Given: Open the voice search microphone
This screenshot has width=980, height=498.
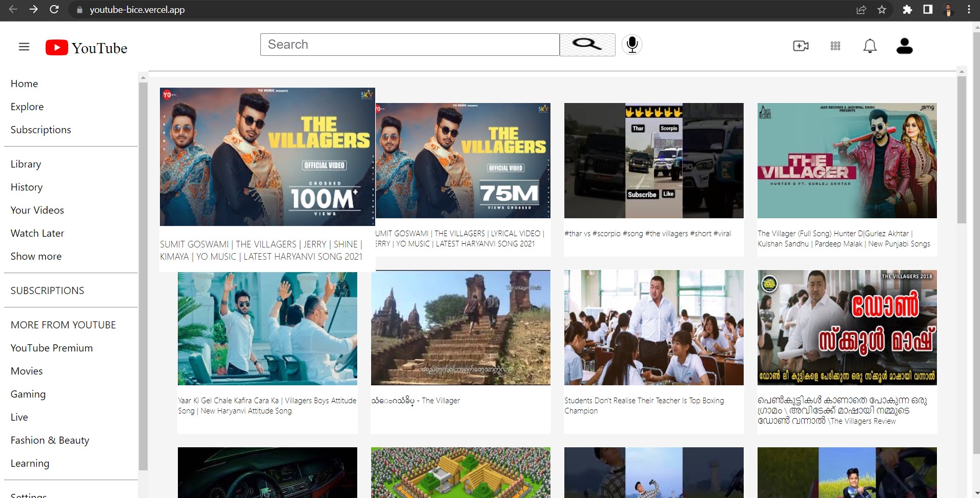Looking at the screenshot, I should [632, 45].
